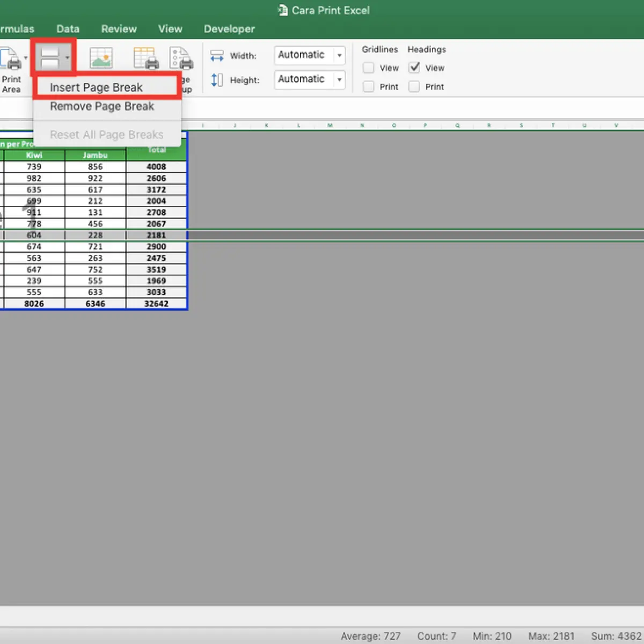This screenshot has width=644, height=644.
Task: Select cell with value 739
Action: (34, 167)
